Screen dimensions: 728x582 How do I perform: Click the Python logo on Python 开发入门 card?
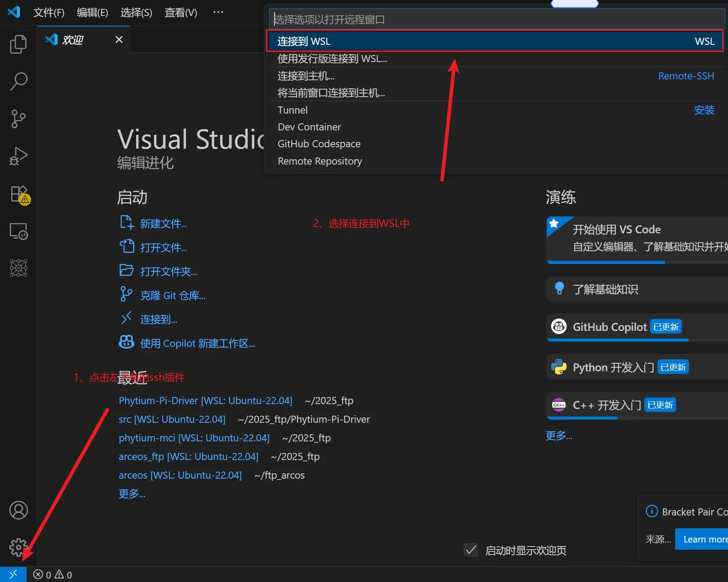pyautogui.click(x=559, y=367)
